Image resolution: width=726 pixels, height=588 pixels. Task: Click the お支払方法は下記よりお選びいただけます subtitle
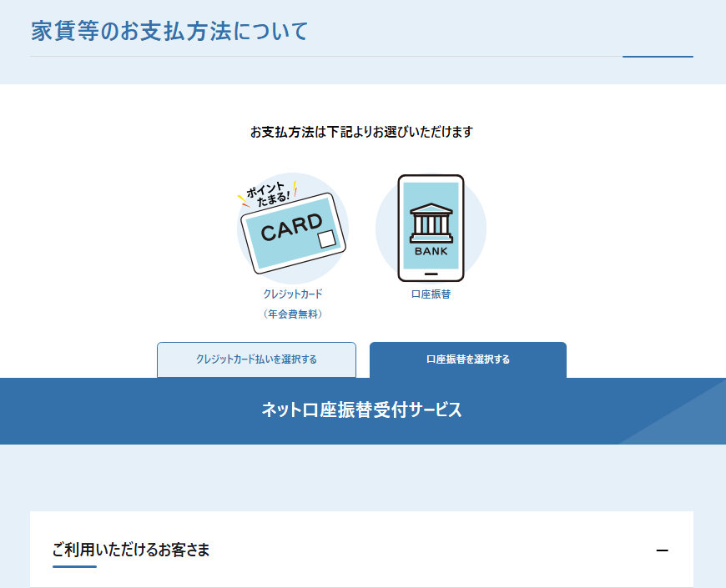361,132
